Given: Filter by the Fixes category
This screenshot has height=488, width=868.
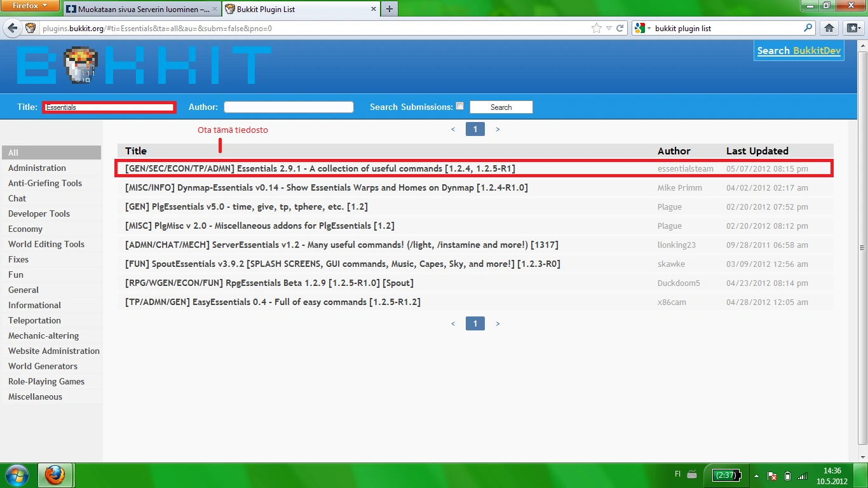Looking at the screenshot, I should [x=51, y=259].
